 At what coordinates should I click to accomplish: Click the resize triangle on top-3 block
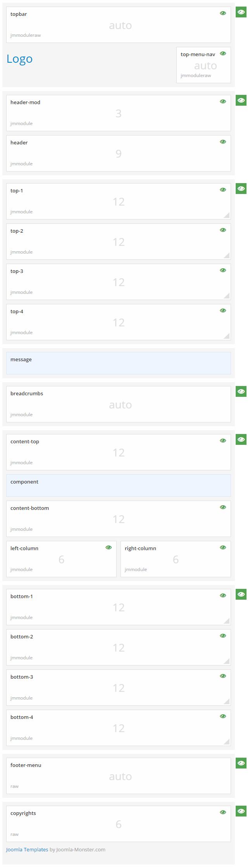pos(227,296)
